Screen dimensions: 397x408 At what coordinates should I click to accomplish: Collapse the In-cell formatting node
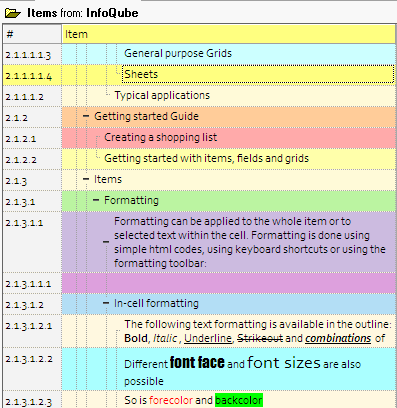coord(106,303)
